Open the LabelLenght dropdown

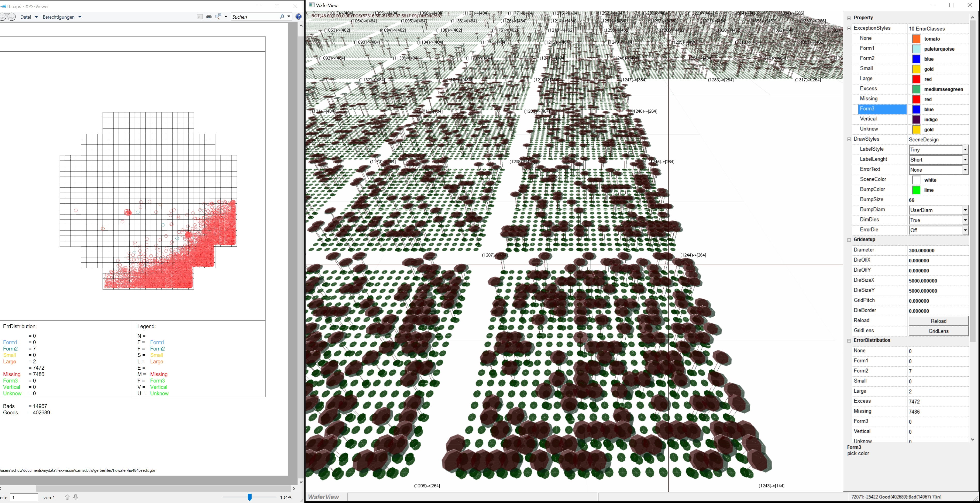pos(965,159)
